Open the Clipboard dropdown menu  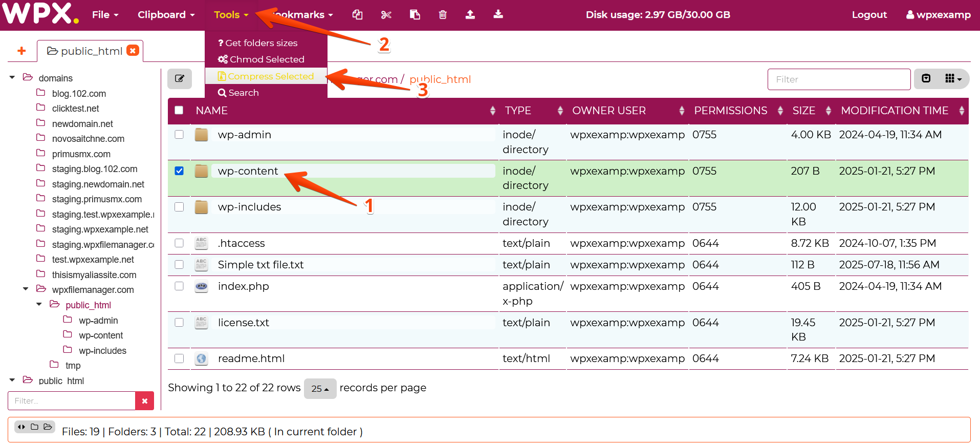166,15
